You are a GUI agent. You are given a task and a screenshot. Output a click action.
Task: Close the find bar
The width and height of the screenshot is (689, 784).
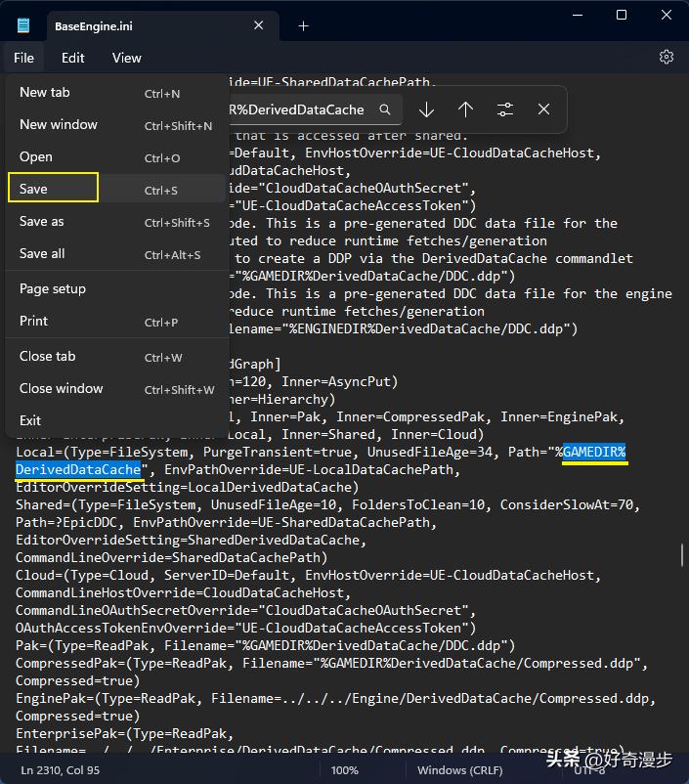pyautogui.click(x=543, y=109)
